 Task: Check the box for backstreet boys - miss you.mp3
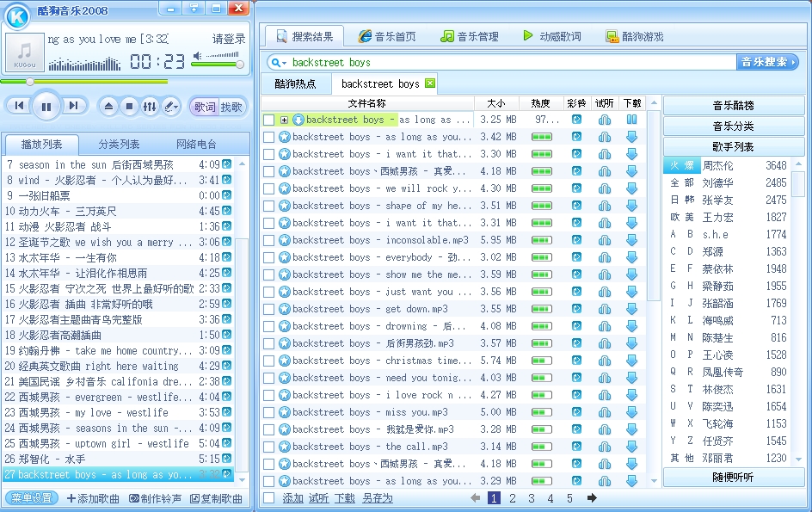tap(268, 412)
